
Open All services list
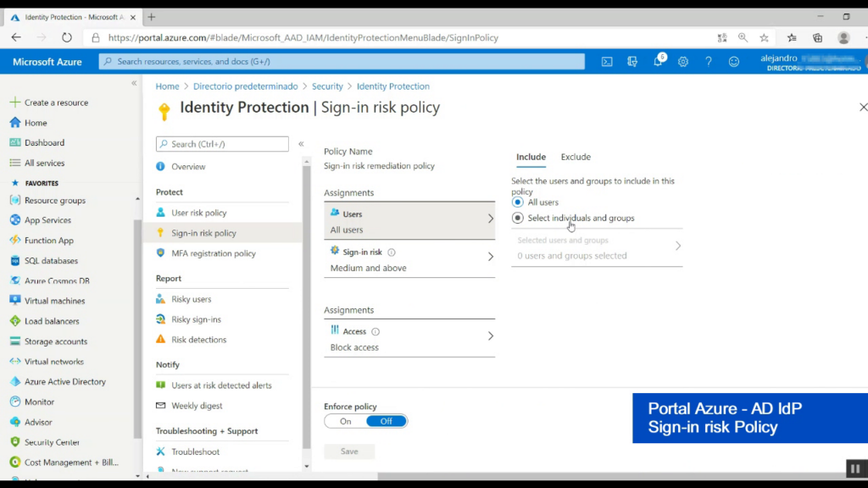(37, 164)
